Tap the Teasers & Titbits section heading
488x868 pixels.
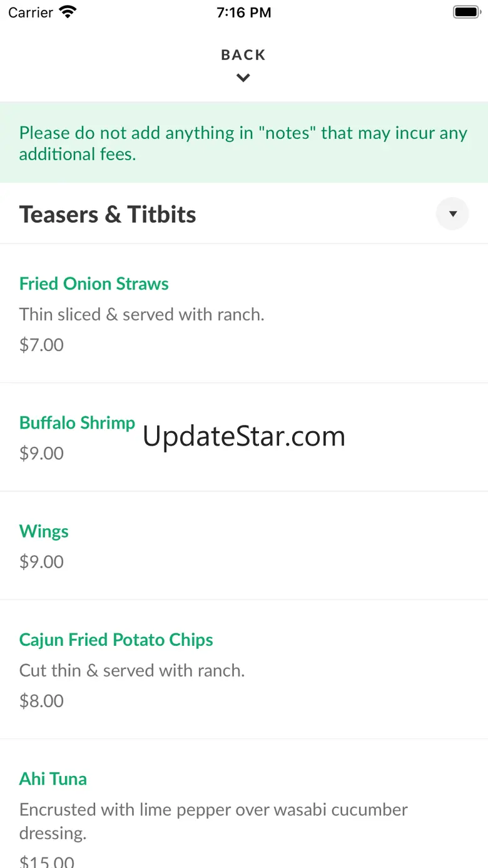tap(108, 215)
